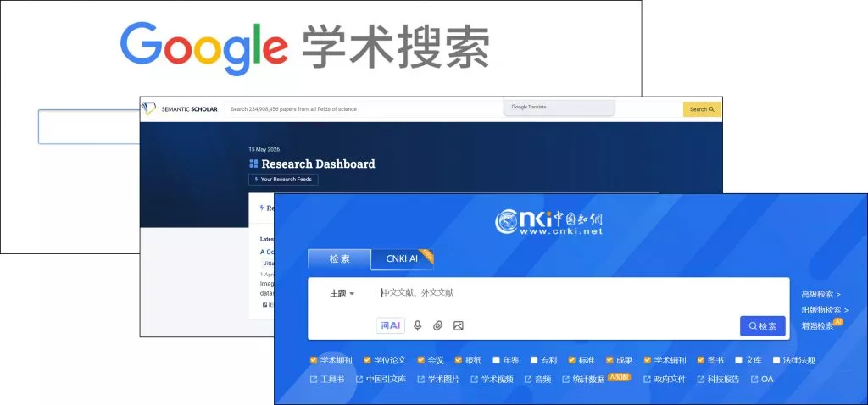The width and height of the screenshot is (868, 405).
Task: Click the Google logo in the Scholar window
Action: pyautogui.click(x=203, y=47)
